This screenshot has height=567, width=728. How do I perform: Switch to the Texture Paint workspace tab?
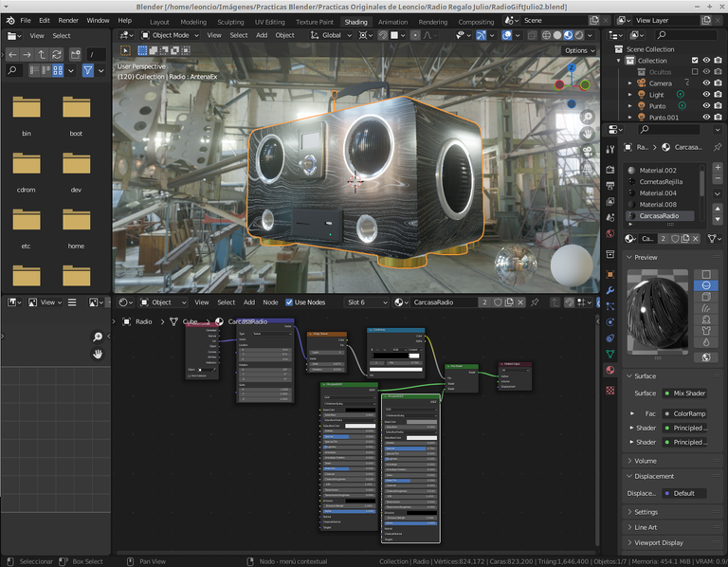pos(314,21)
